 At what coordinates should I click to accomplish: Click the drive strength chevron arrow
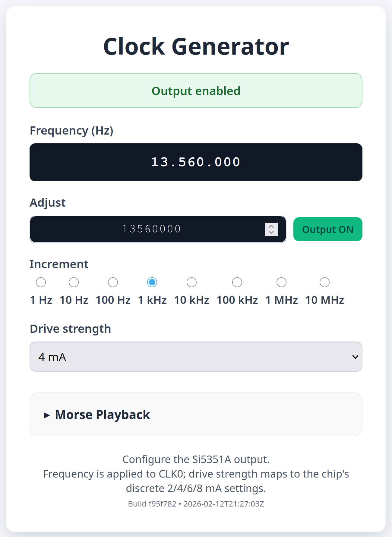point(355,357)
